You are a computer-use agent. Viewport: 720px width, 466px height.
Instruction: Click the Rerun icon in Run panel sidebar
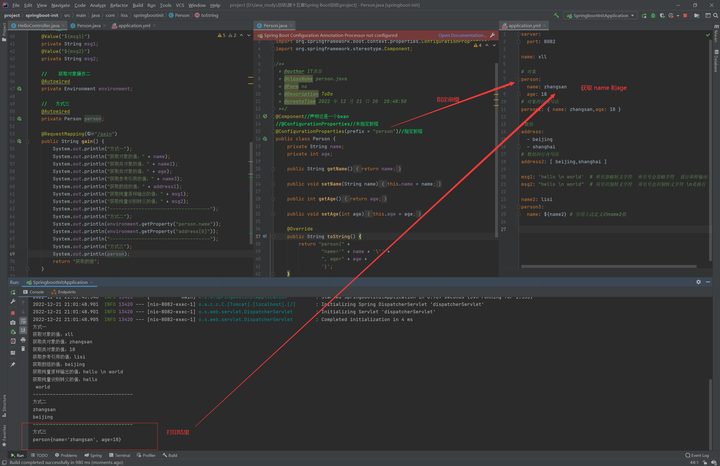pyautogui.click(x=13, y=292)
